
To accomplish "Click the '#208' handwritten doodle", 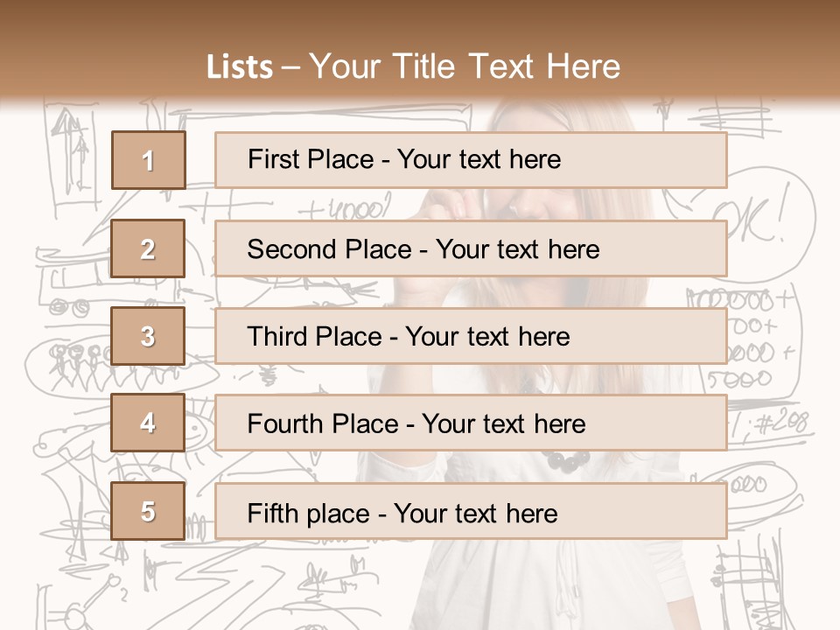I will (x=780, y=424).
